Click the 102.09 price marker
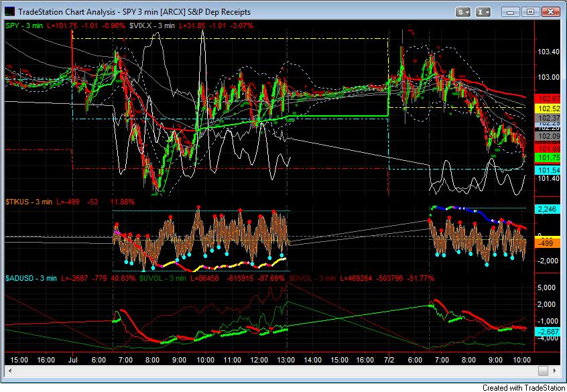The image size is (567, 392). tap(548, 136)
